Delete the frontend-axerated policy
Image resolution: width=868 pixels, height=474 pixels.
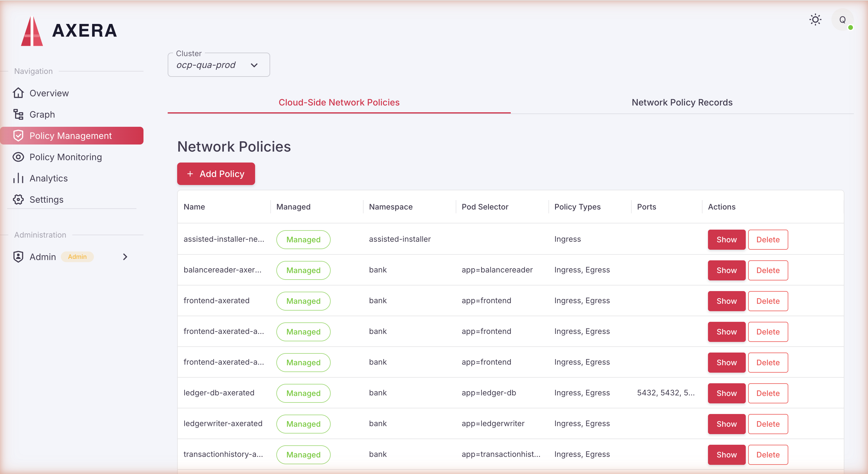coord(768,301)
